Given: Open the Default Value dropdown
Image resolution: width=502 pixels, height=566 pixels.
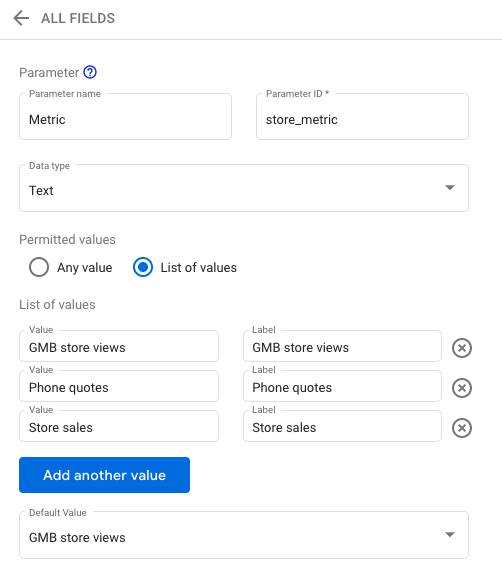Looking at the screenshot, I should pyautogui.click(x=244, y=535).
